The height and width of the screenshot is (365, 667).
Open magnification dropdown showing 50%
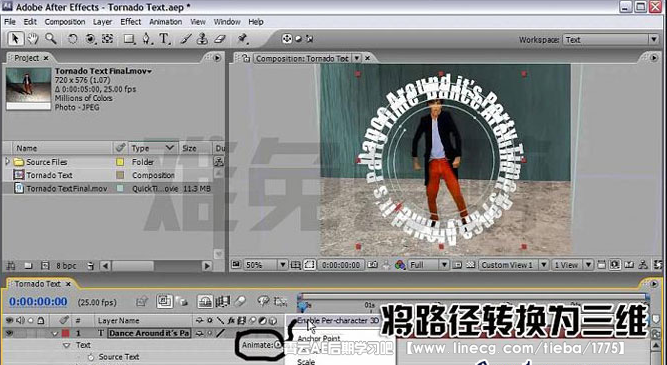click(265, 265)
